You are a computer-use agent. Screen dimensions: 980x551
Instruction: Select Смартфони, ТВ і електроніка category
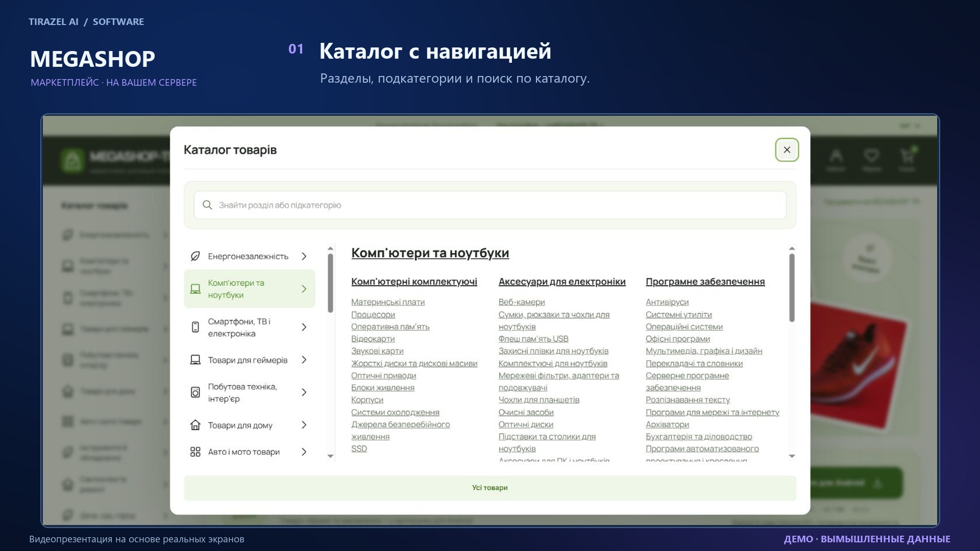point(250,327)
